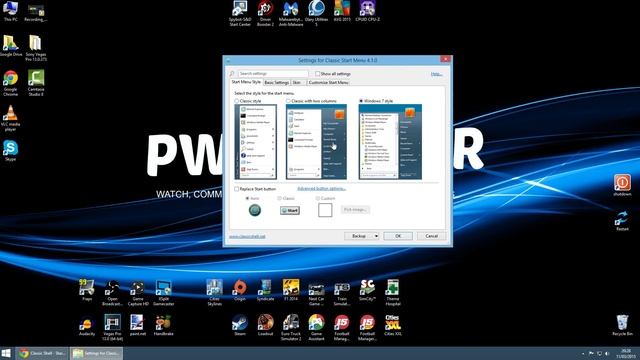Select the Spybot-S&D Start Center icon
This screenshot has height=360, width=640.
click(x=240, y=13)
